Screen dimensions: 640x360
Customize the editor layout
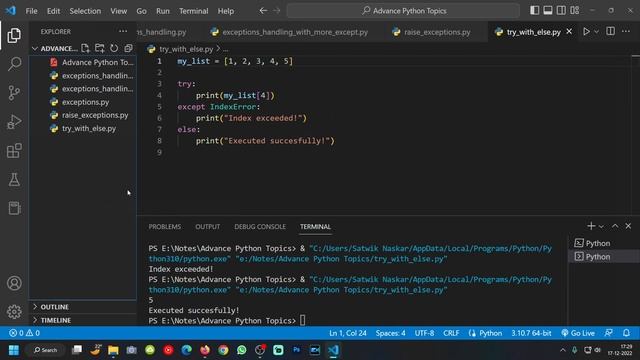[x=575, y=11]
